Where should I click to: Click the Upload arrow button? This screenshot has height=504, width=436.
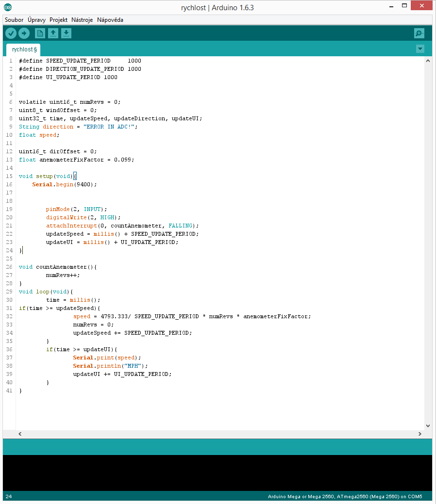24,33
